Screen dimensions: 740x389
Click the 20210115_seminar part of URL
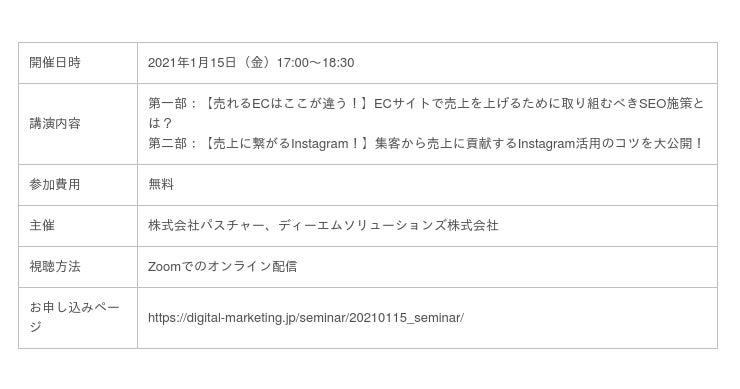coord(404,318)
